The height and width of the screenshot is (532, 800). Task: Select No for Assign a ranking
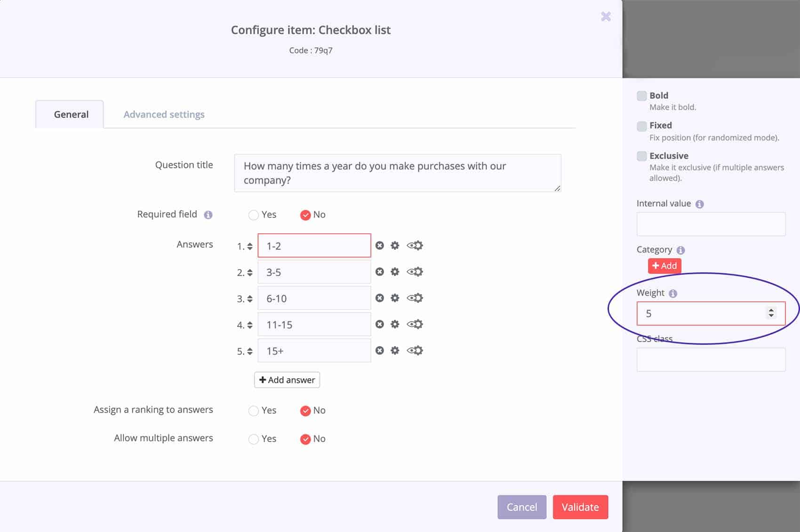point(305,411)
